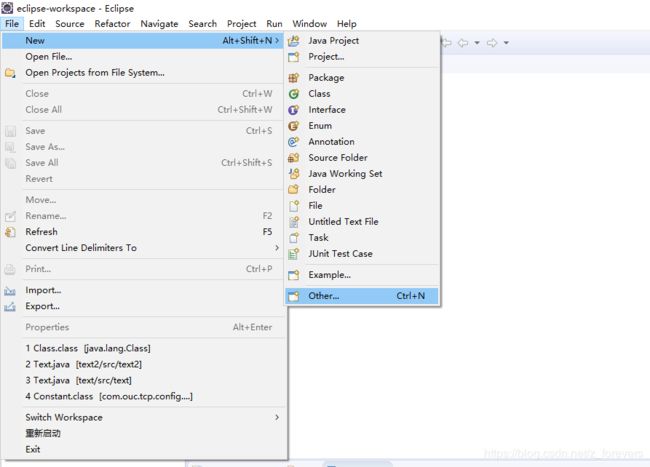Open the Run menu
Viewport: 650px width, 467px height.
(x=274, y=24)
